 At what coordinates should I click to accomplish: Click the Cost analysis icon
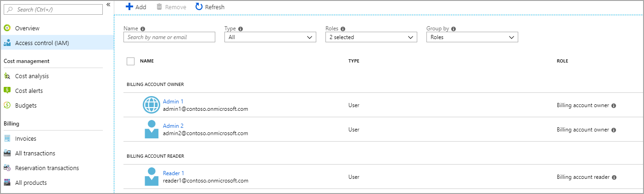tap(7, 76)
